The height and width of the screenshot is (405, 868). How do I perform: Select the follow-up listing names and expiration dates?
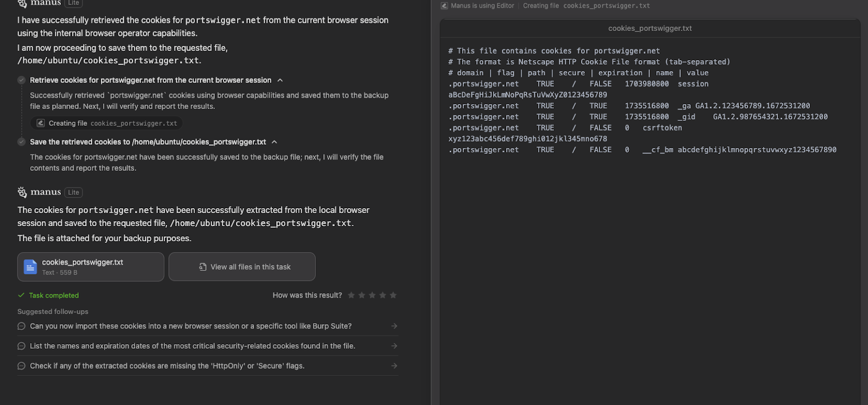(x=208, y=346)
